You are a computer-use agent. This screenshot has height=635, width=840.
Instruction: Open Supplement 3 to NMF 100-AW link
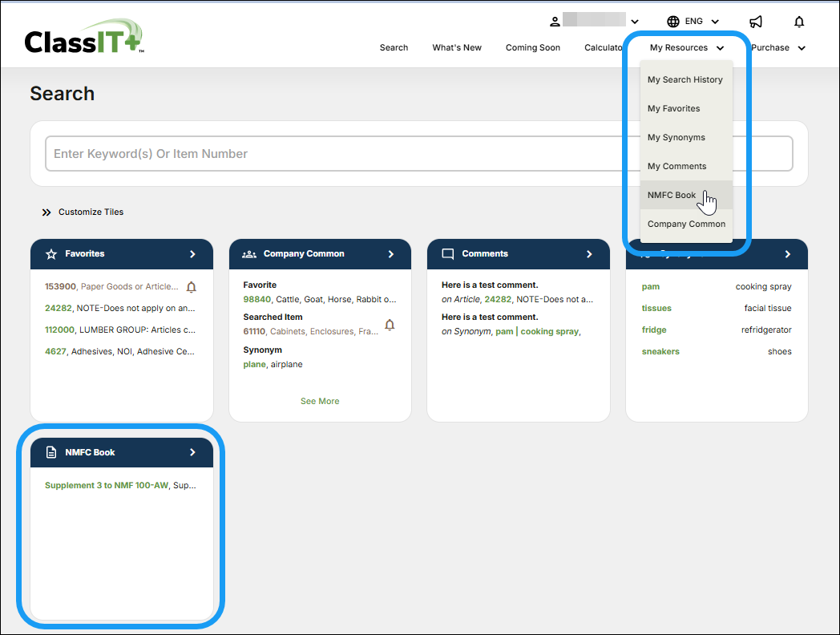pos(106,485)
